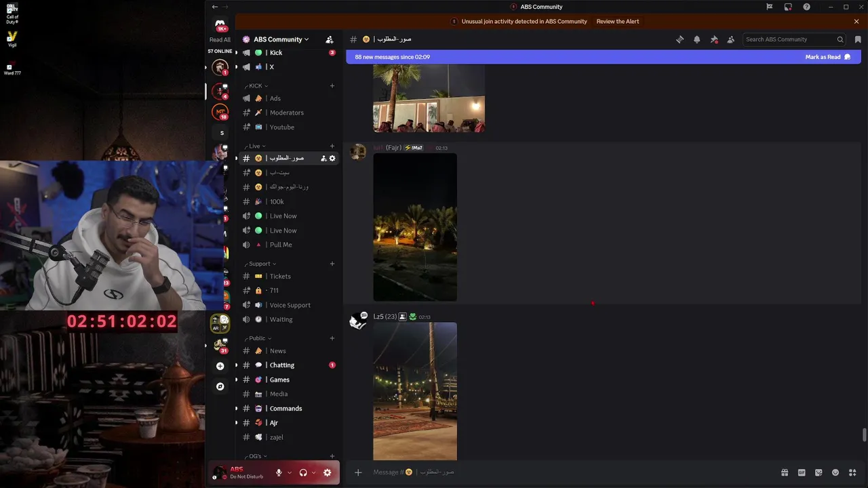This screenshot has width=868, height=488.
Task: Open gift icon in message bar
Action: tap(785, 472)
